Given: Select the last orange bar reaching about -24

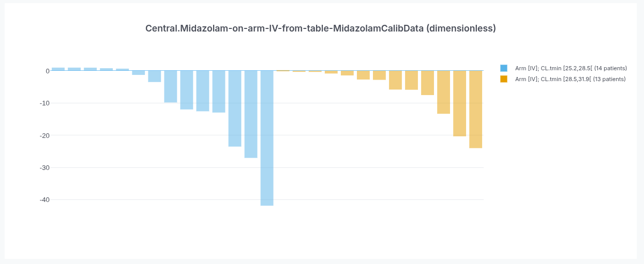Looking at the screenshot, I should click(x=476, y=110).
